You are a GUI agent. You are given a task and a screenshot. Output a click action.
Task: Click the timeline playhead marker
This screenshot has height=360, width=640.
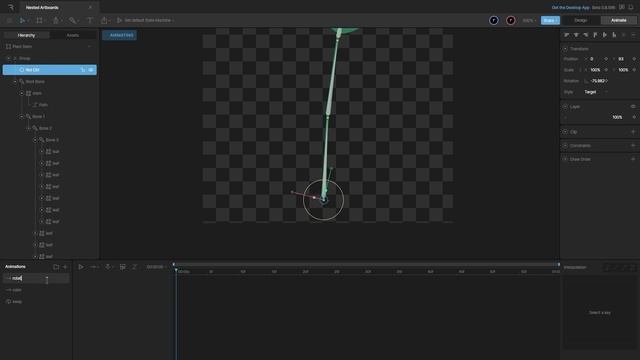pyautogui.click(x=176, y=270)
